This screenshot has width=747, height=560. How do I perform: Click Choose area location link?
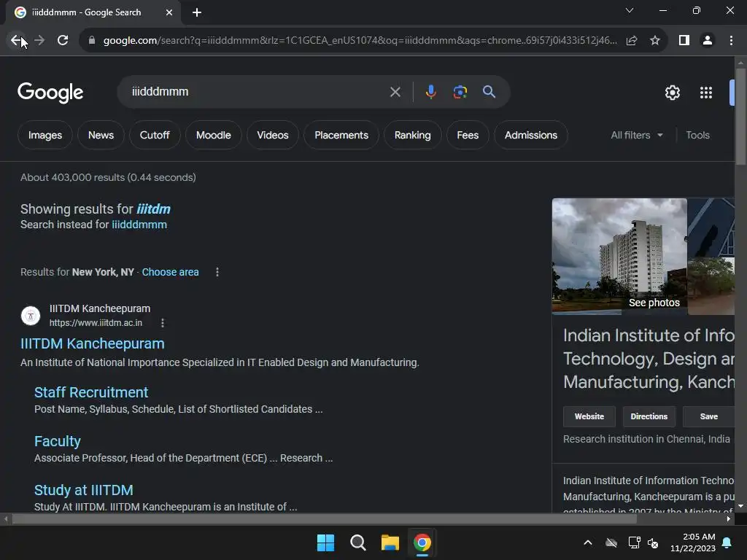[x=170, y=272]
